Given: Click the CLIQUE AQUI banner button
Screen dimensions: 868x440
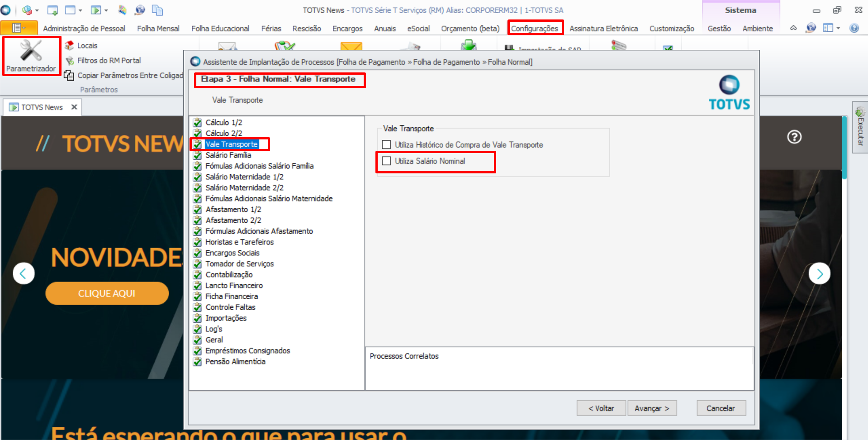Looking at the screenshot, I should tap(107, 293).
